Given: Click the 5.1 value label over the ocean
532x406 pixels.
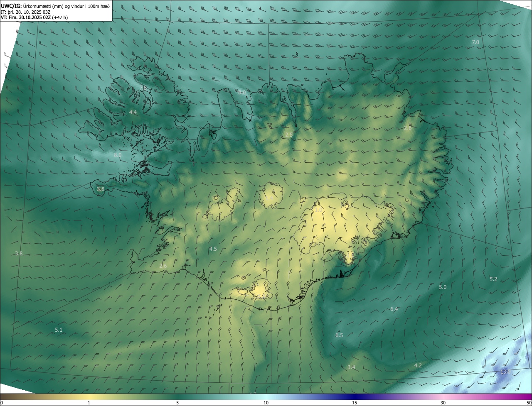Looking at the screenshot, I should coord(59,330).
